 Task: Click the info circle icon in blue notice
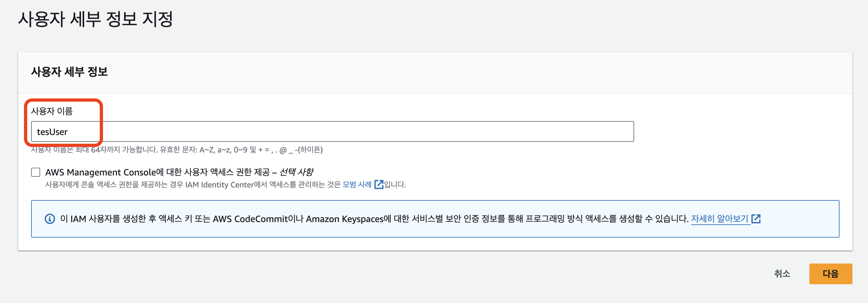tap(50, 219)
